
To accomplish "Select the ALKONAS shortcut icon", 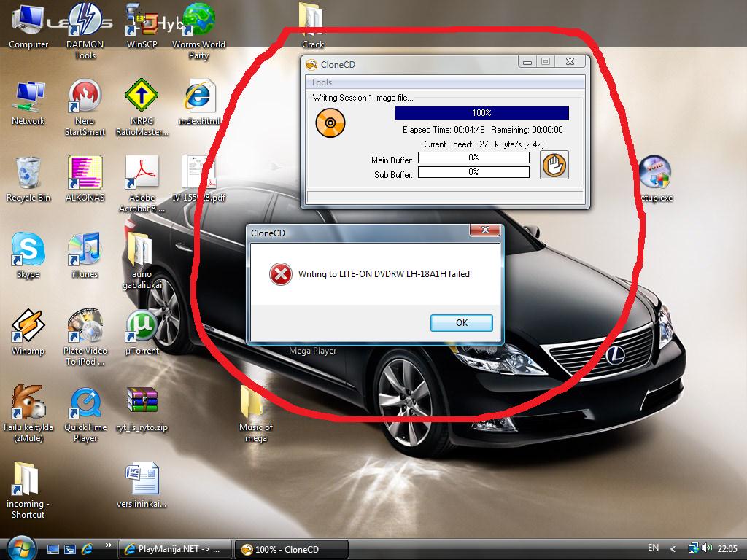I will 85,179.
